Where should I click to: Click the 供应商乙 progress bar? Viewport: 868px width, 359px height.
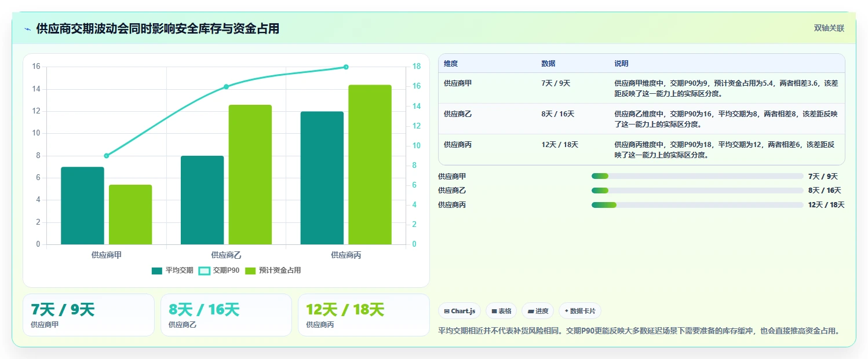697,191
